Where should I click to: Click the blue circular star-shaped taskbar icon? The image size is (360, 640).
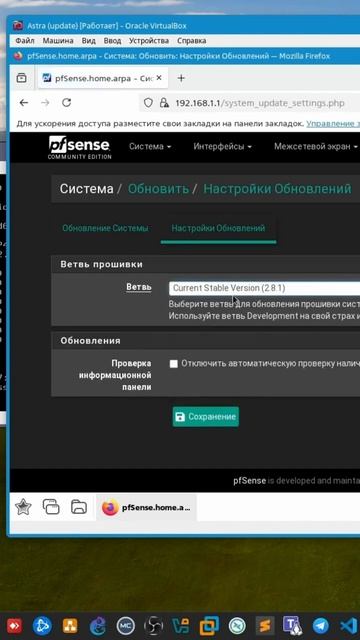click(x=42, y=626)
